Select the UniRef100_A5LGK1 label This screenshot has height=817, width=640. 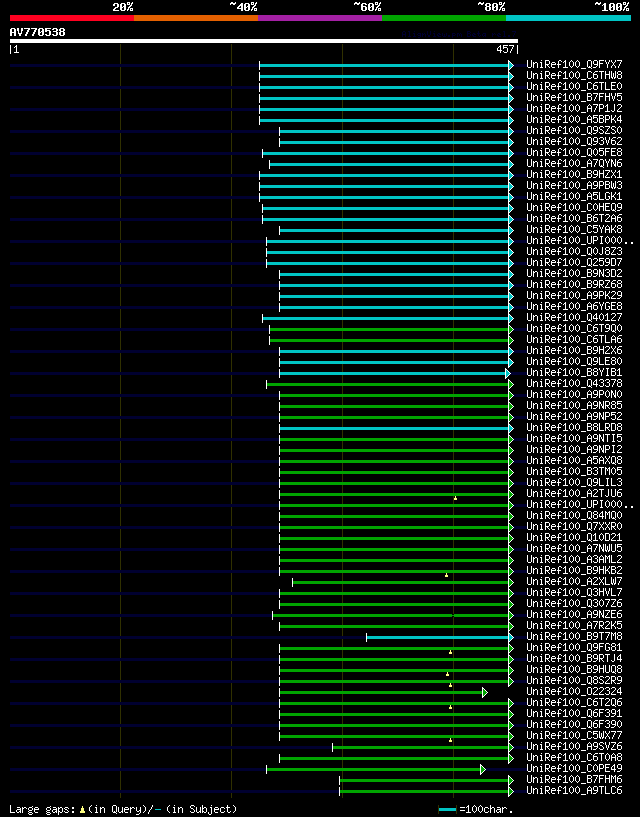[x=574, y=196]
